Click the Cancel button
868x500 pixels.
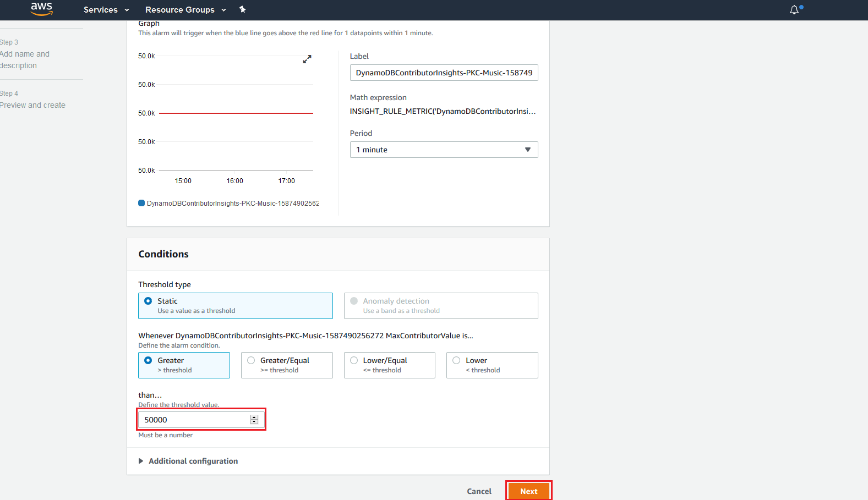(x=479, y=491)
